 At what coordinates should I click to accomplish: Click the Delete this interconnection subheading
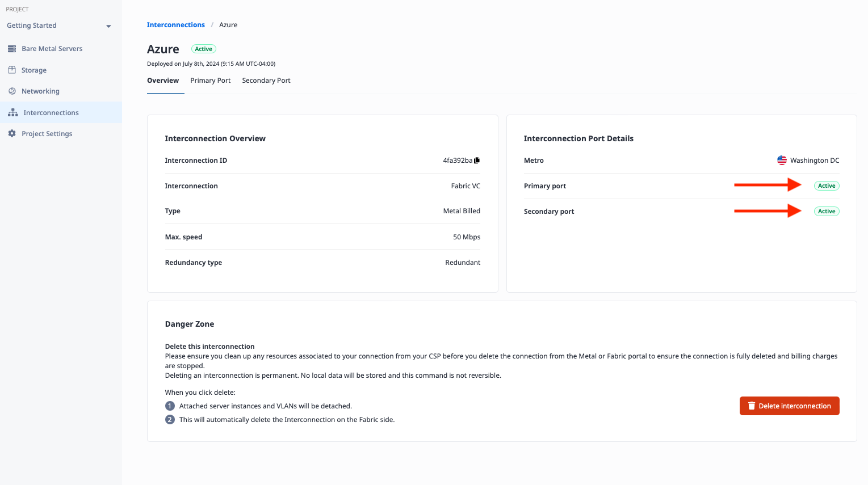click(x=209, y=347)
